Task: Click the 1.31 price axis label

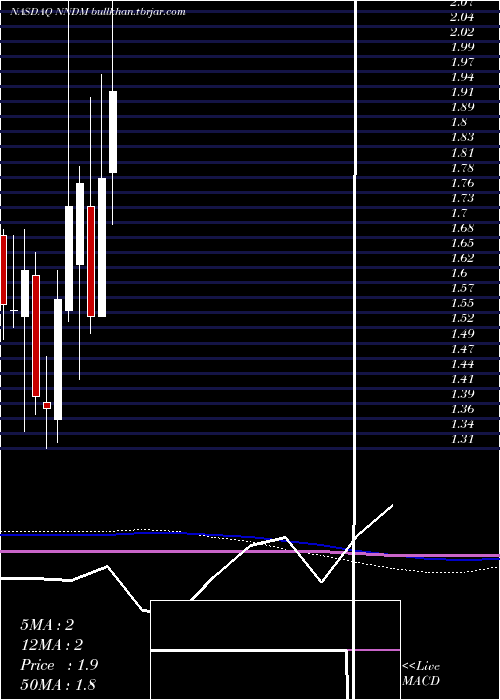Action: click(x=462, y=439)
